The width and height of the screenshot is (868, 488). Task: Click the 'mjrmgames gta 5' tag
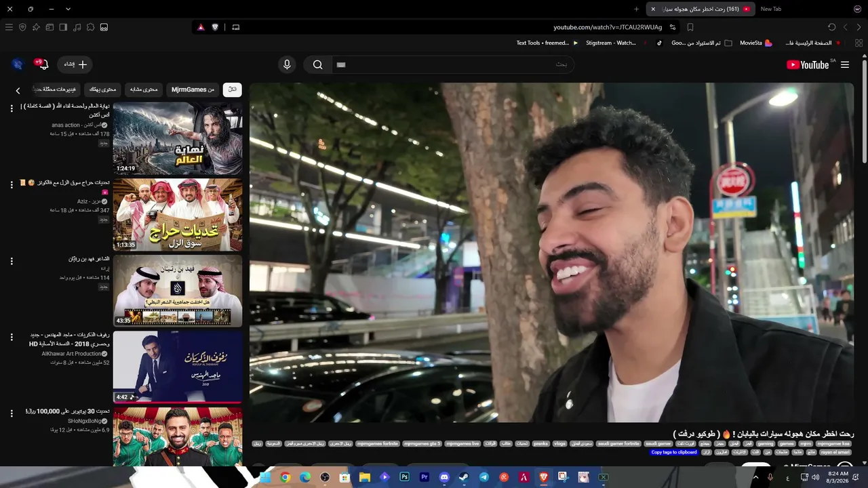point(422,444)
